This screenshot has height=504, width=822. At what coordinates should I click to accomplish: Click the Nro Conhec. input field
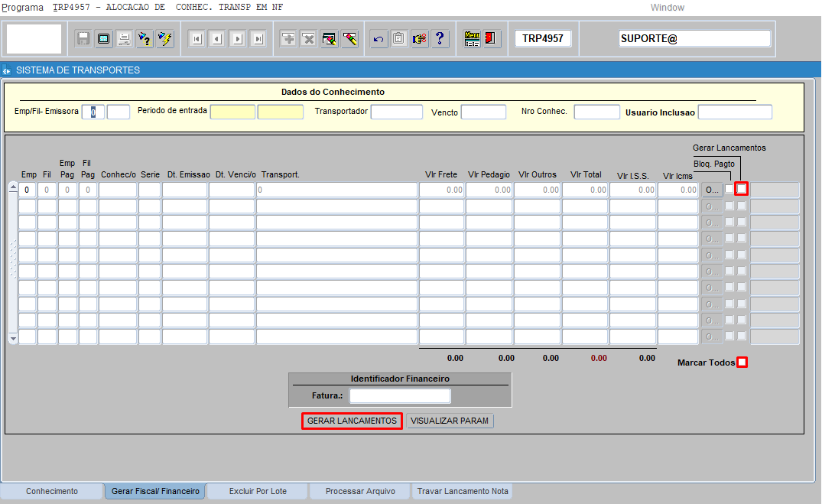[596, 112]
